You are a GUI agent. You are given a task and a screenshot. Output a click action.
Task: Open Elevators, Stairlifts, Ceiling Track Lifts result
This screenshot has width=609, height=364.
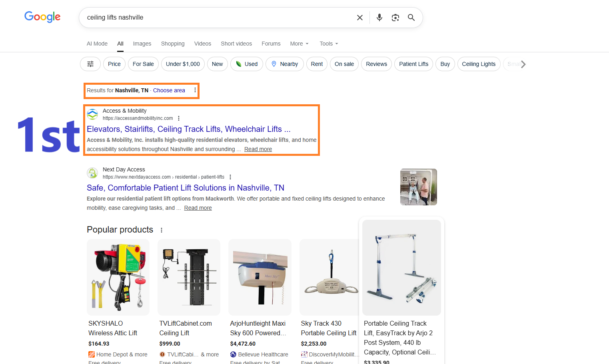pos(188,129)
